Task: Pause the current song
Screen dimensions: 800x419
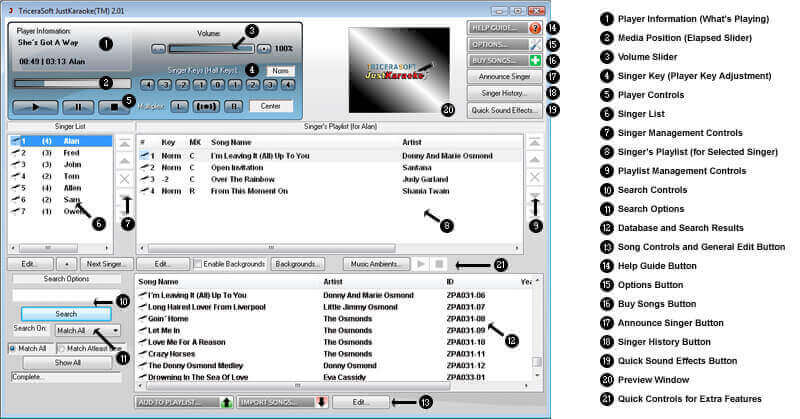Action: [78, 107]
